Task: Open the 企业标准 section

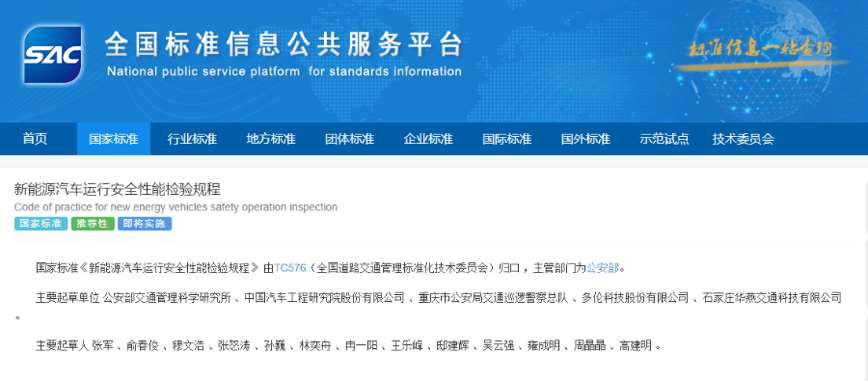Action: (x=428, y=139)
